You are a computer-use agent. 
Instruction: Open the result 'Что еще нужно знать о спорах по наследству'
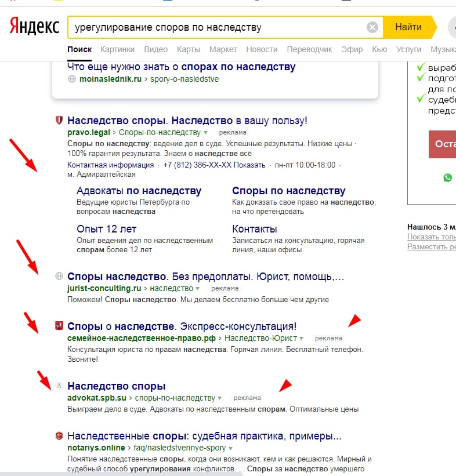click(182, 67)
